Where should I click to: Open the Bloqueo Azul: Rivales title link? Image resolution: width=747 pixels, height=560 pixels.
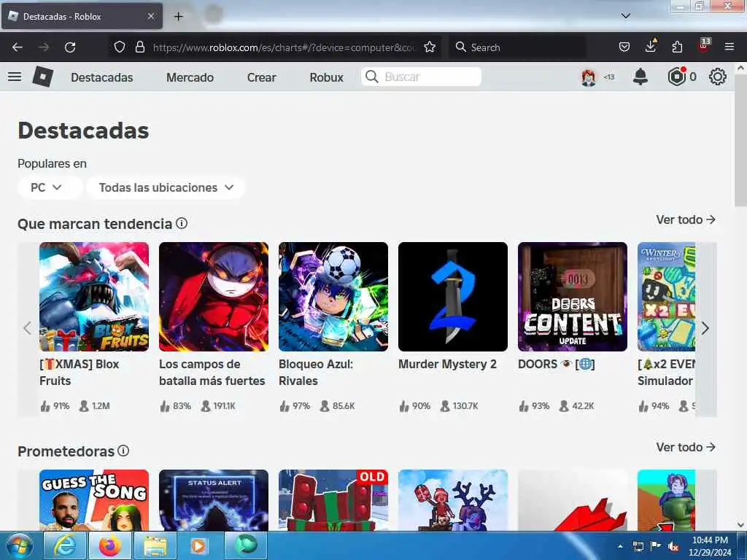316,373
